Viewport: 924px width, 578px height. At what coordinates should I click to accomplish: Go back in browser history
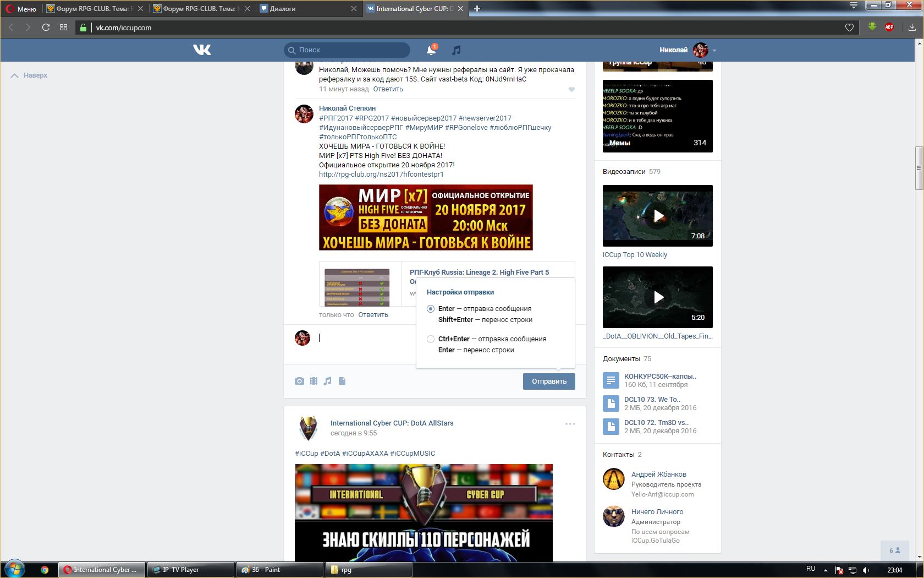pos(11,27)
